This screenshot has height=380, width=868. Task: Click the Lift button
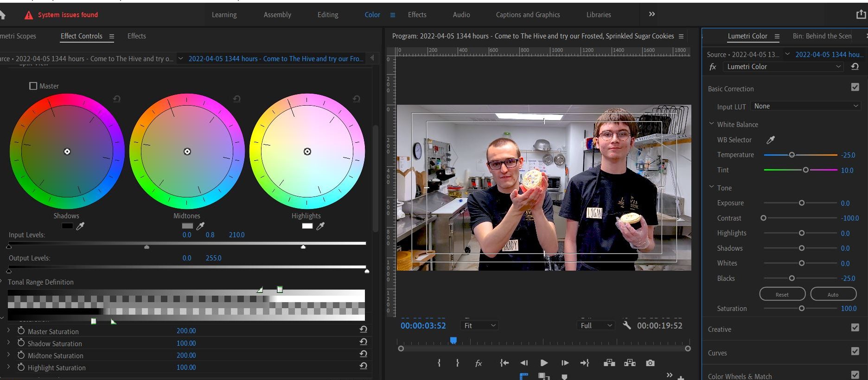(x=609, y=363)
